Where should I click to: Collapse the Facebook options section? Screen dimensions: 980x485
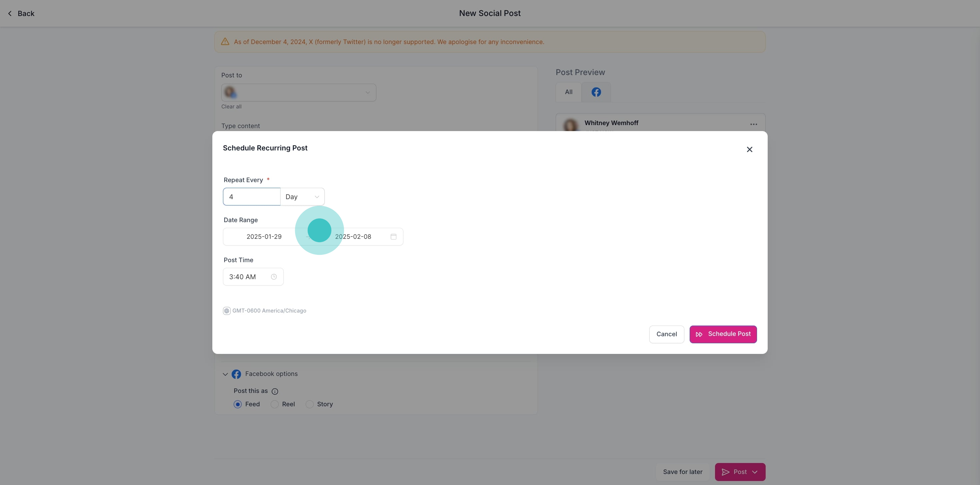(x=225, y=374)
